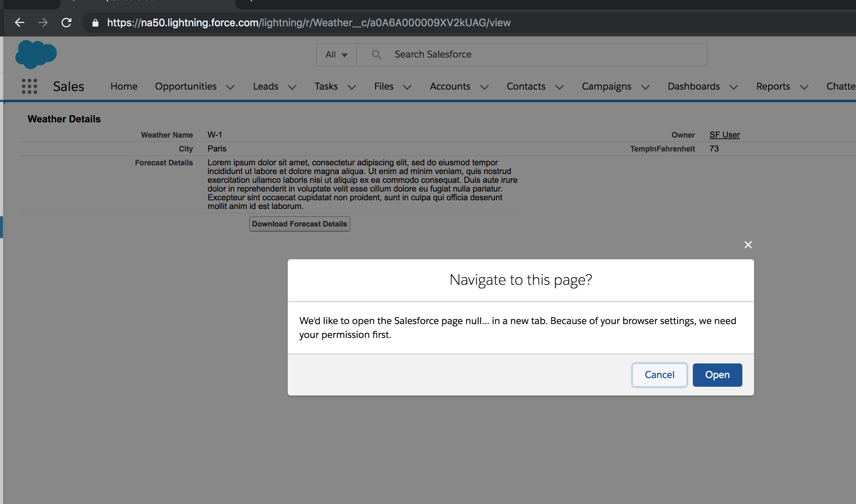
Task: Open the SF User owner link
Action: tap(724, 134)
